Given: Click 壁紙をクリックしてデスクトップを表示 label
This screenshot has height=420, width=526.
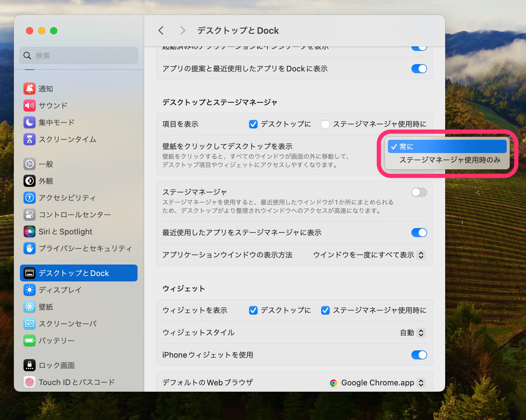Looking at the screenshot, I should tap(227, 146).
